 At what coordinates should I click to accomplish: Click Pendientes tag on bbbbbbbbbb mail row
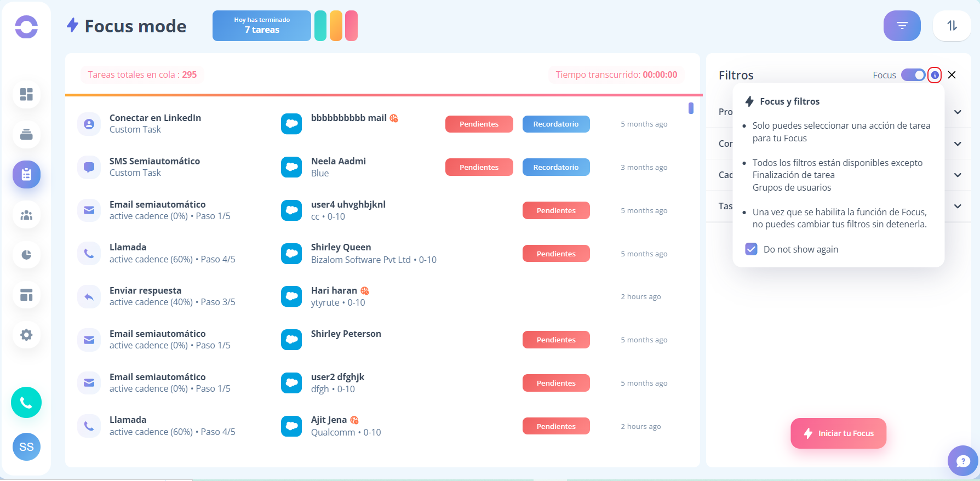[479, 124]
